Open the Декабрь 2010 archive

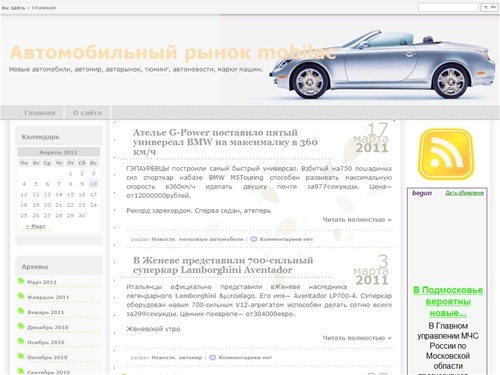coord(48,327)
